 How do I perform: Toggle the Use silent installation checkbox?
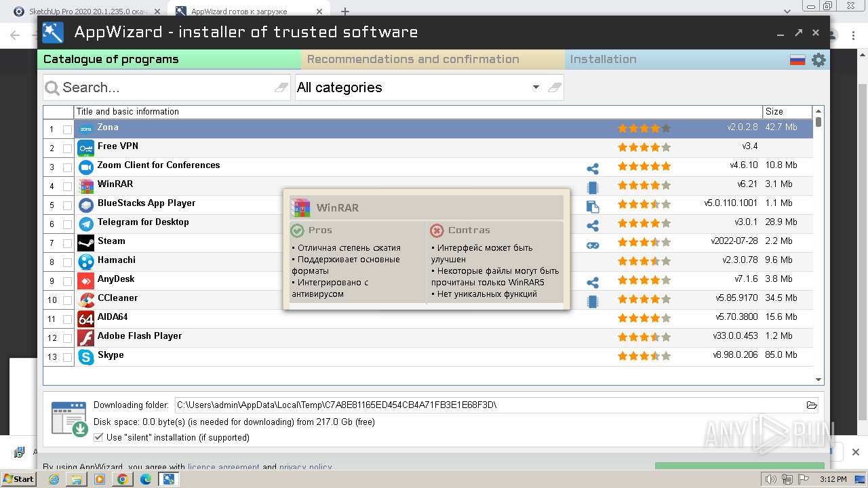(98, 437)
